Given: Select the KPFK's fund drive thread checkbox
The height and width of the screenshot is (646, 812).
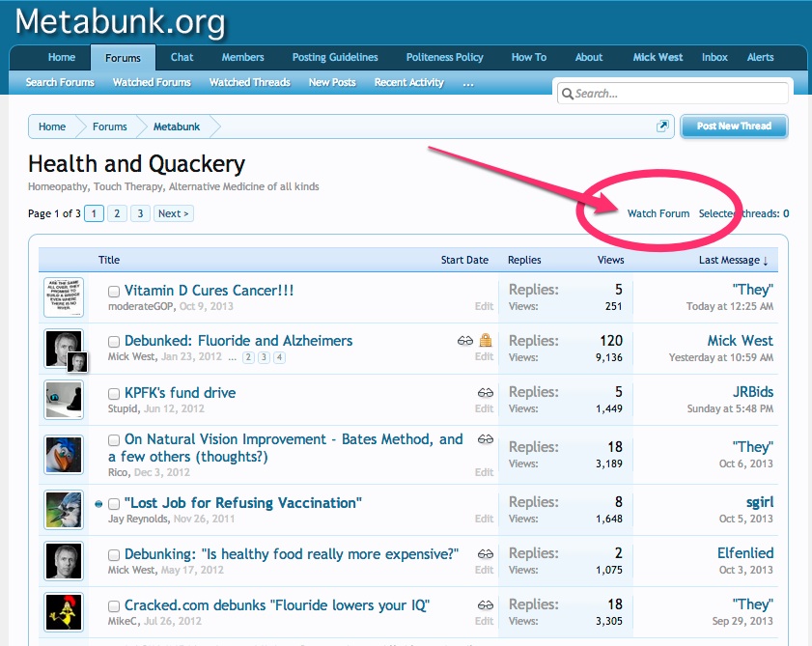Looking at the screenshot, I should click(x=114, y=394).
